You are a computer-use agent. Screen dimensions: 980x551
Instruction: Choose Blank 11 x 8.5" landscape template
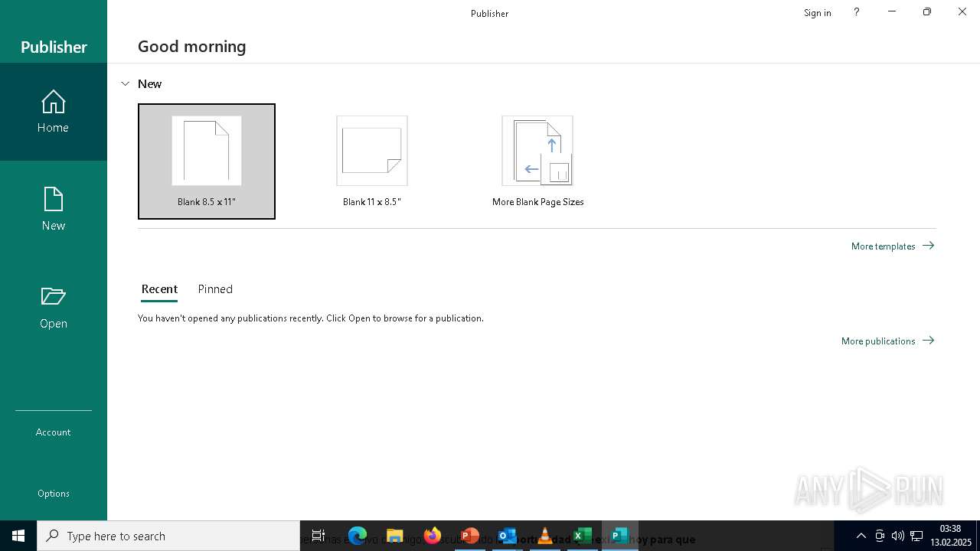tap(372, 161)
